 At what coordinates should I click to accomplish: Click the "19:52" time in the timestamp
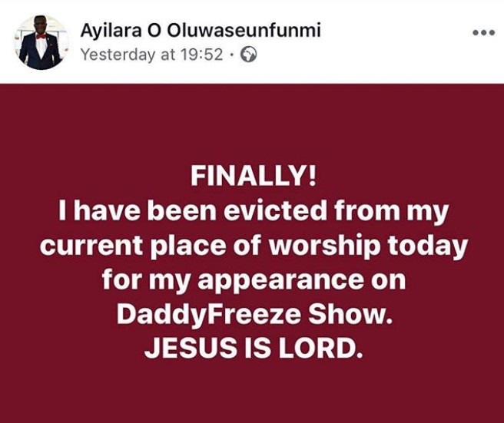(x=207, y=55)
